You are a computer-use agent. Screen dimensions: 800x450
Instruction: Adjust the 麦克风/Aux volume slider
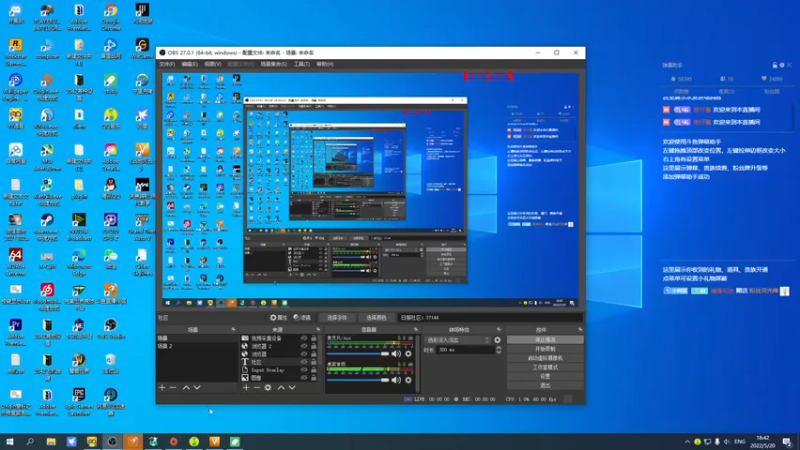[x=358, y=354]
